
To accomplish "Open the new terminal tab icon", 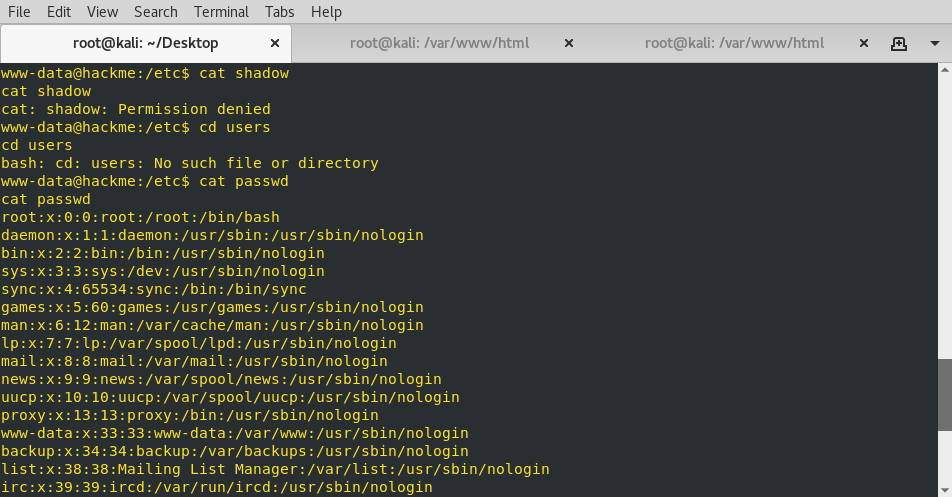I will click(899, 44).
